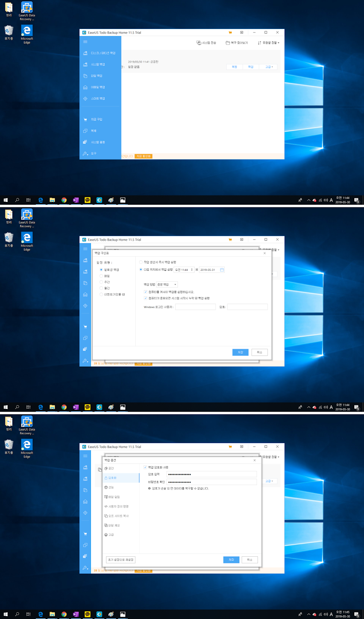364x619 pixels.
Task: Click clone icon in sidebar beside 백업 옵션 dialog
Action: point(85,545)
